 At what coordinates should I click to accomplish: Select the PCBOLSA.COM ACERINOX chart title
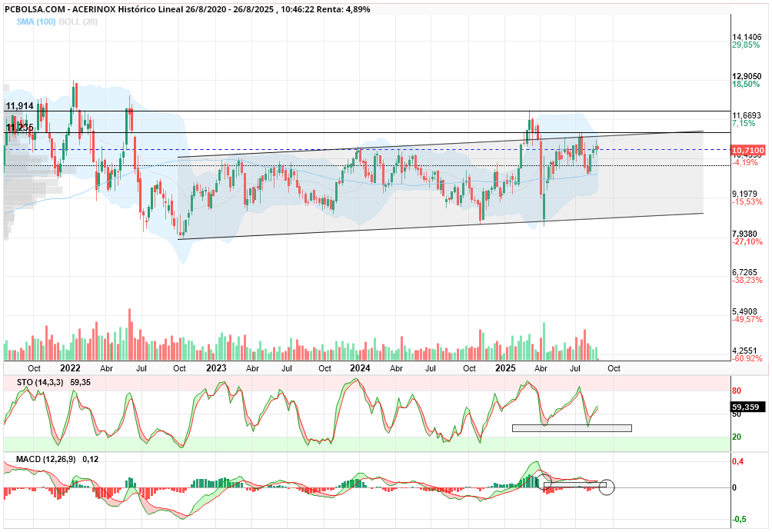pyautogui.click(x=187, y=9)
